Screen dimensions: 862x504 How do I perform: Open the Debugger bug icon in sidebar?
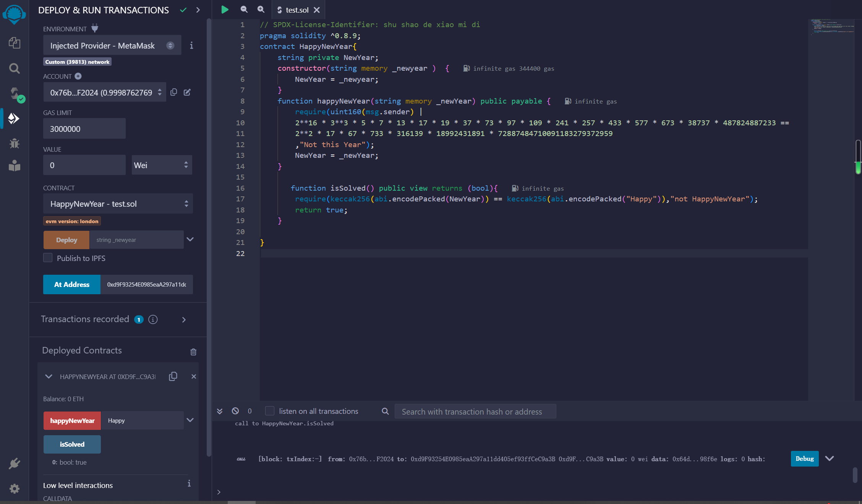(14, 143)
